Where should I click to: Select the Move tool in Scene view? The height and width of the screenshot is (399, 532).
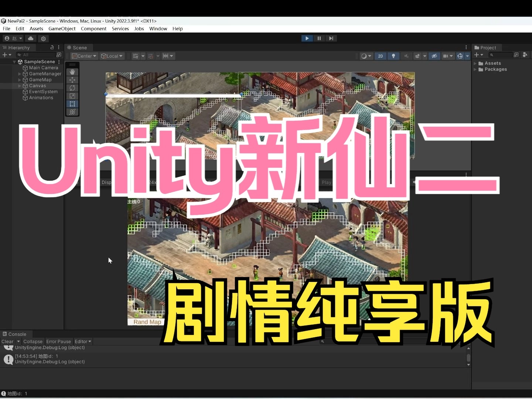pyautogui.click(x=72, y=80)
